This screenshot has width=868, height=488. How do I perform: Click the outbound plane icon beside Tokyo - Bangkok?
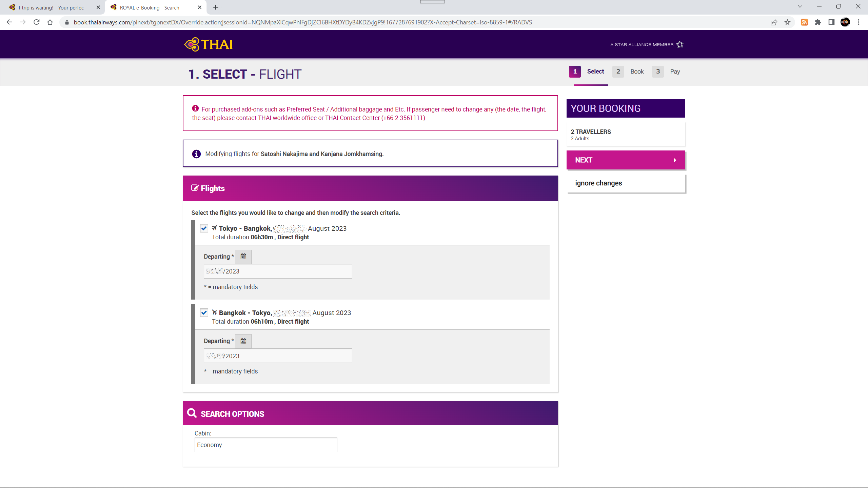click(x=214, y=228)
